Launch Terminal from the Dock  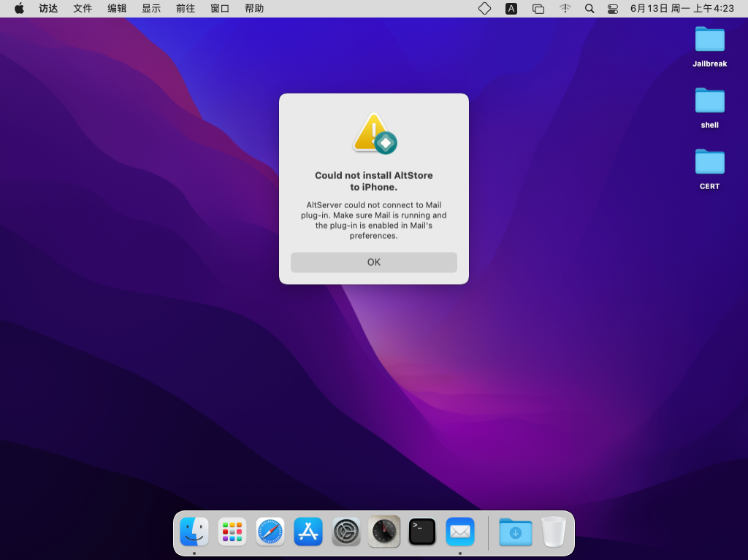coord(422,532)
